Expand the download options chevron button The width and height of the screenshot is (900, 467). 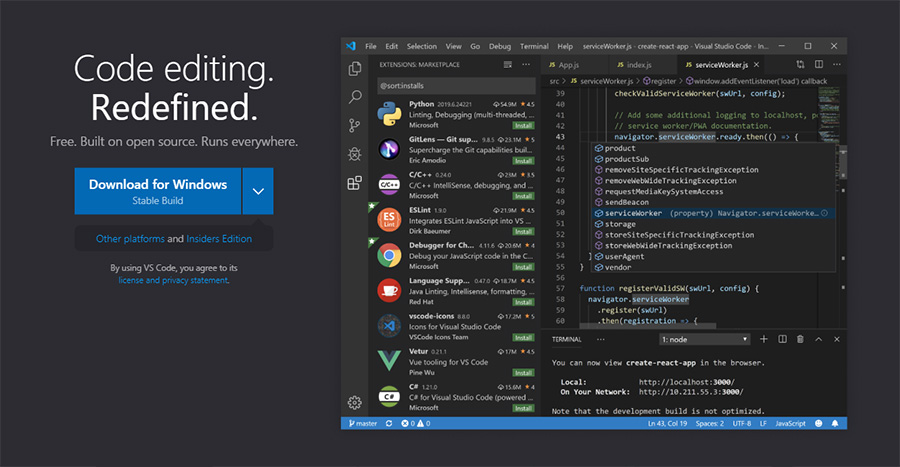tap(258, 191)
